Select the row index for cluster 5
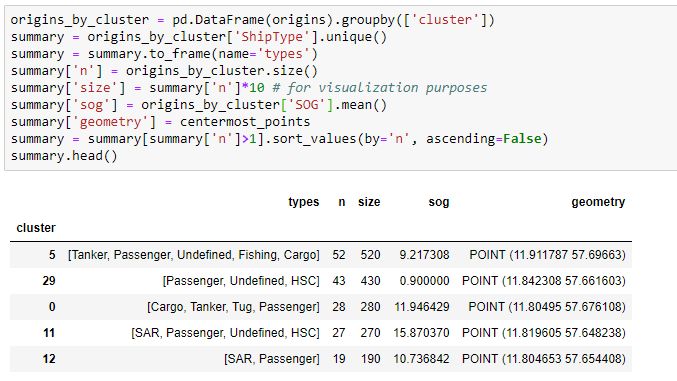677x381 pixels. (x=52, y=255)
